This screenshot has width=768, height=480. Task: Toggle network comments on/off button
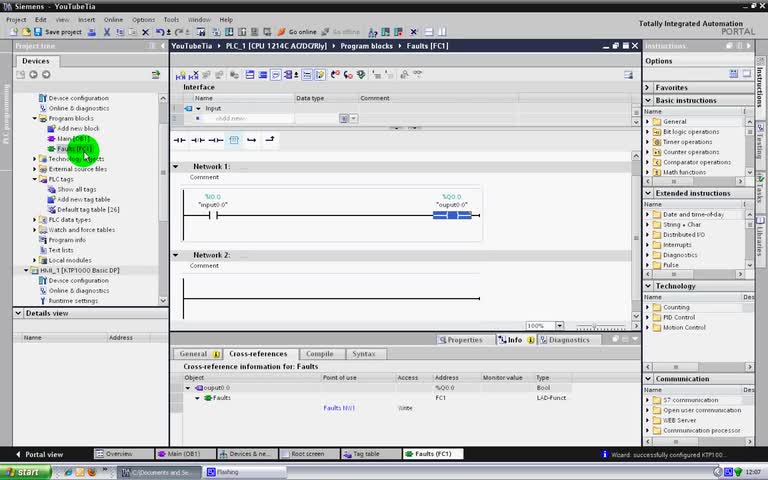[x=307, y=75]
